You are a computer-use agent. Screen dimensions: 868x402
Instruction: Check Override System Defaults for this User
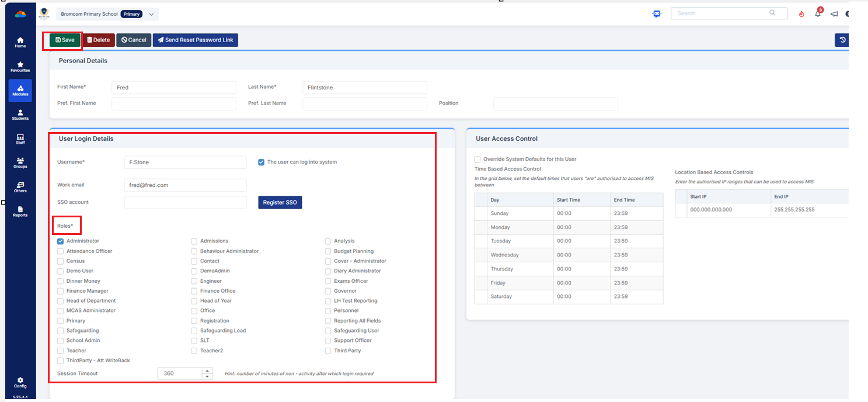pyautogui.click(x=477, y=159)
